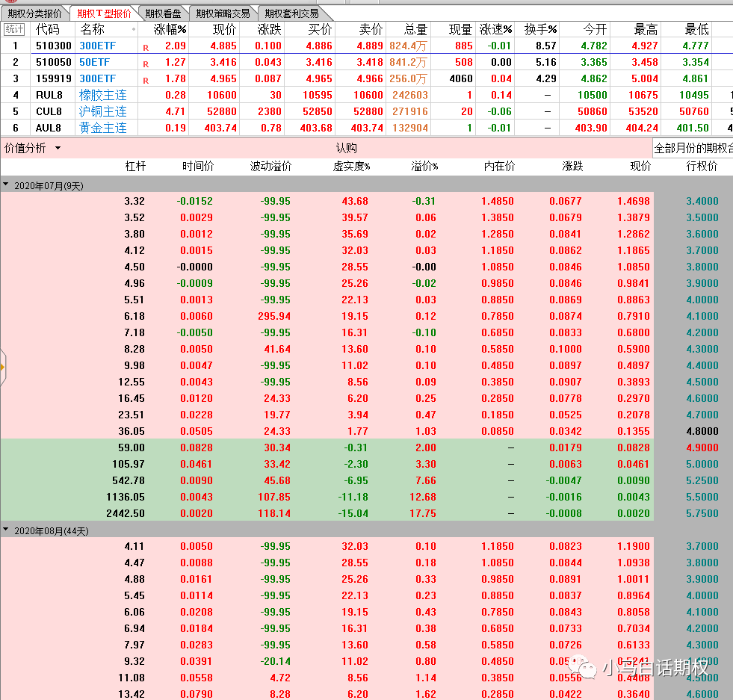This screenshot has width=733, height=700.
Task: Click 159919 current volume 4060
Action: 461,78
